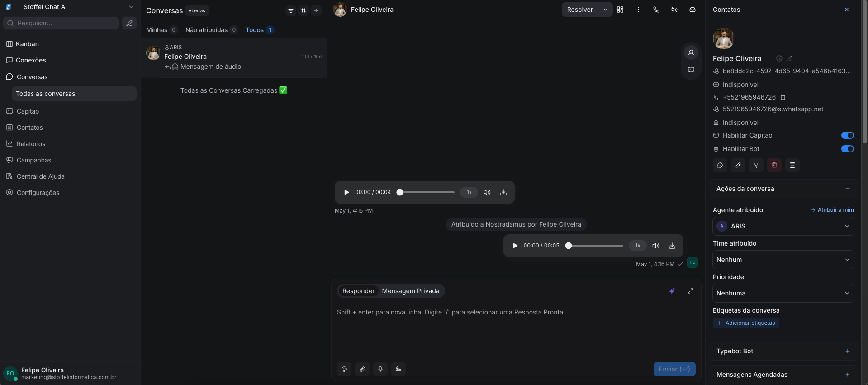The height and width of the screenshot is (385, 868).
Task: Expand the reply editor to fullscreen
Action: (x=690, y=291)
